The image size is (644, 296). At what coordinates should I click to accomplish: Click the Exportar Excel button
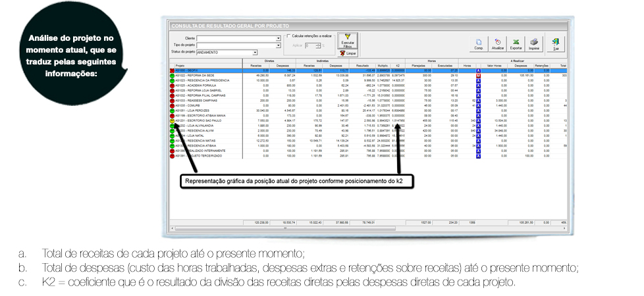pyautogui.click(x=516, y=44)
